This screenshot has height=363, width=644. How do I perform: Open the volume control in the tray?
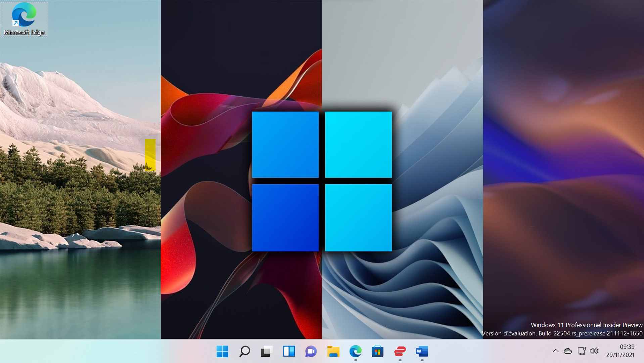coord(594,351)
